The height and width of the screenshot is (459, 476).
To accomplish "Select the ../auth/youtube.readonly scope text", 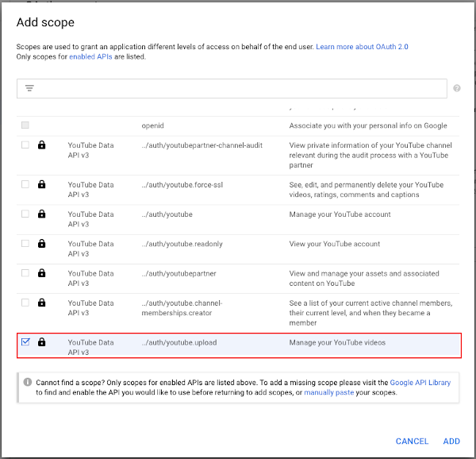I will [182, 244].
